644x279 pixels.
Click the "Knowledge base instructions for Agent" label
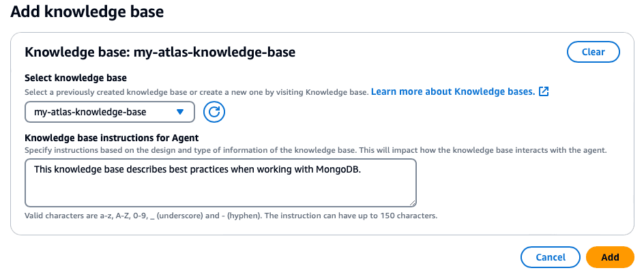(111, 138)
